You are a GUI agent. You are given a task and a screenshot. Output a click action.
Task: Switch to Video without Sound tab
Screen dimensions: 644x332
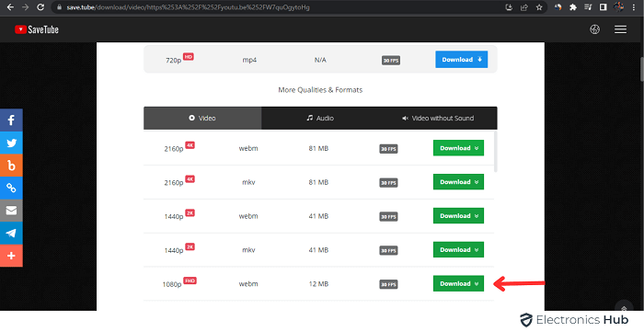[x=438, y=119]
